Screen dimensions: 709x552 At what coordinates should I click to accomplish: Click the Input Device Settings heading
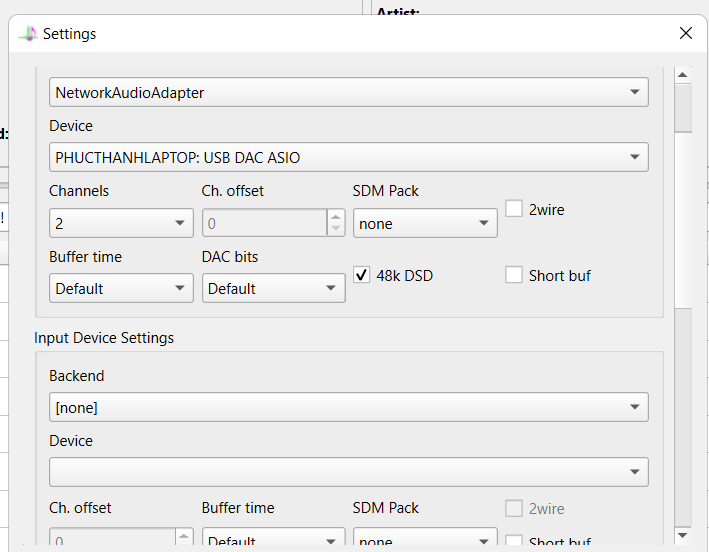[104, 338]
